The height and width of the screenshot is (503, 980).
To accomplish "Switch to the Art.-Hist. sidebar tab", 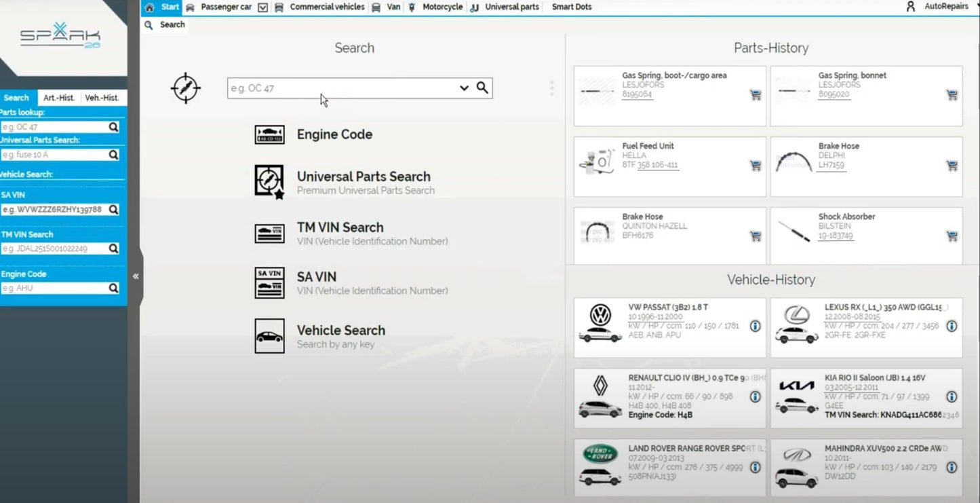I will [58, 98].
